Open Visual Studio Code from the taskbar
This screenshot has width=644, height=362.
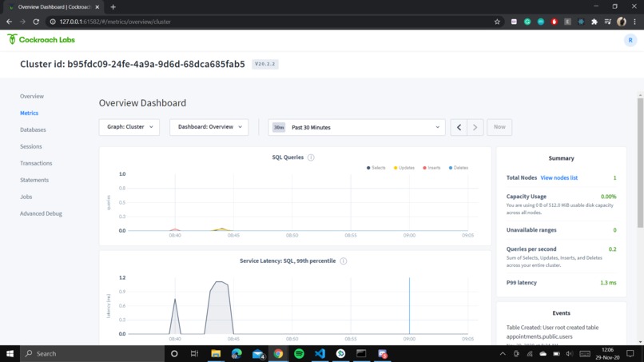point(320,353)
